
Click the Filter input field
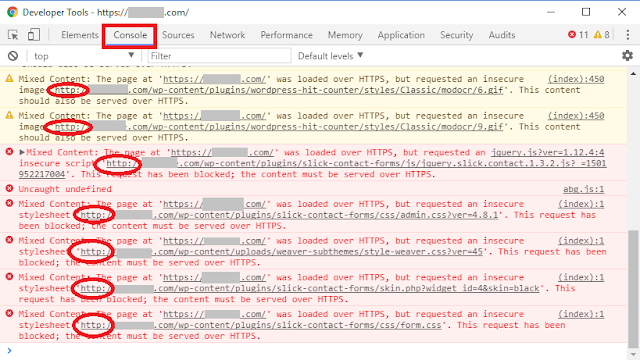(219, 56)
